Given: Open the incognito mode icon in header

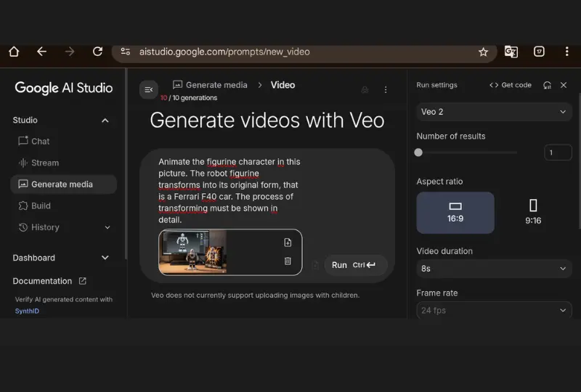Looking at the screenshot, I should pyautogui.click(x=365, y=90).
